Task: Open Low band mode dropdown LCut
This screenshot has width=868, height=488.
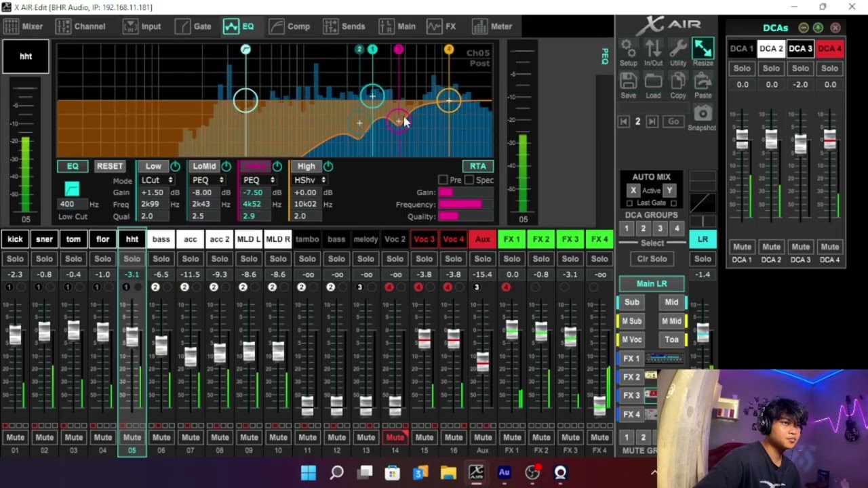Action: pyautogui.click(x=157, y=180)
